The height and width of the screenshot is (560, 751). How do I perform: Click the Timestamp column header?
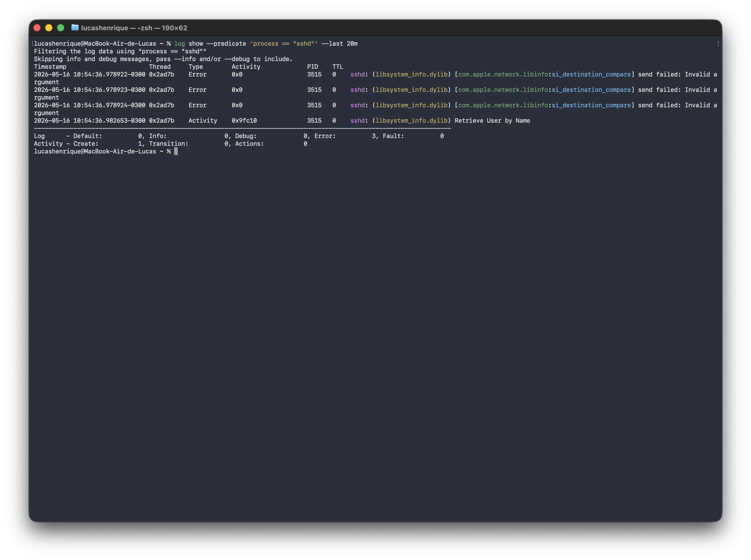50,67
